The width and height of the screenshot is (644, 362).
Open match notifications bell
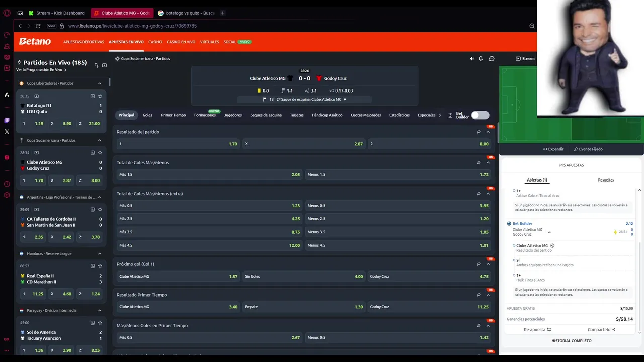coord(481,59)
